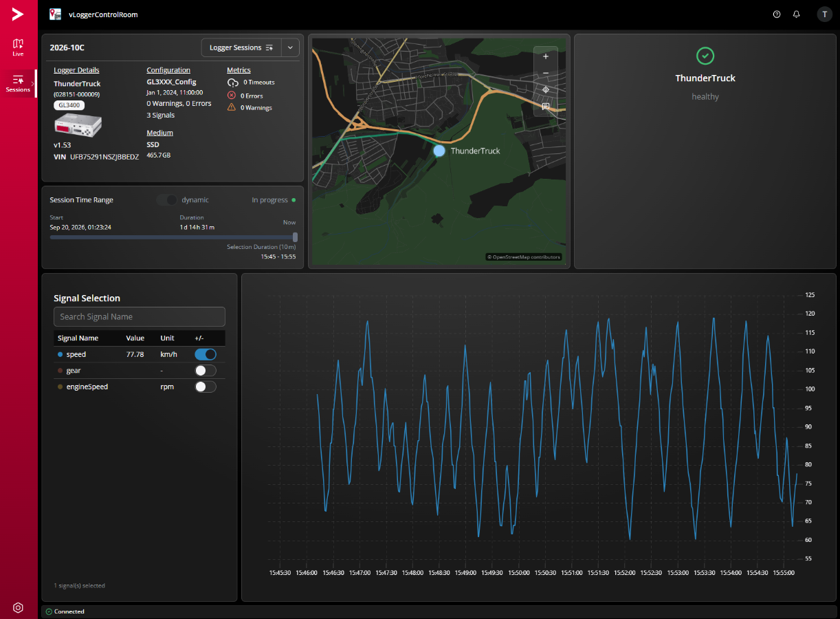This screenshot has height=619, width=840.
Task: Click the Signal Name column header
Action: [x=78, y=338]
